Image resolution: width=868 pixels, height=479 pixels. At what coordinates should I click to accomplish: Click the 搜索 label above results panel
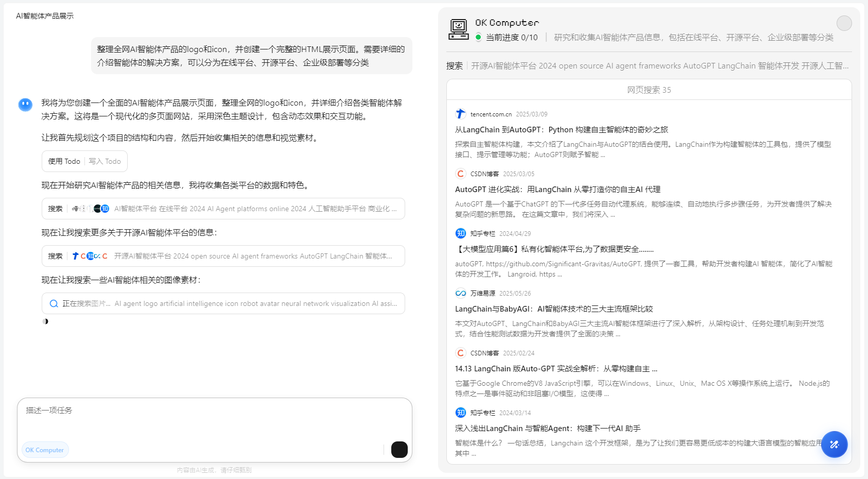[x=454, y=66]
